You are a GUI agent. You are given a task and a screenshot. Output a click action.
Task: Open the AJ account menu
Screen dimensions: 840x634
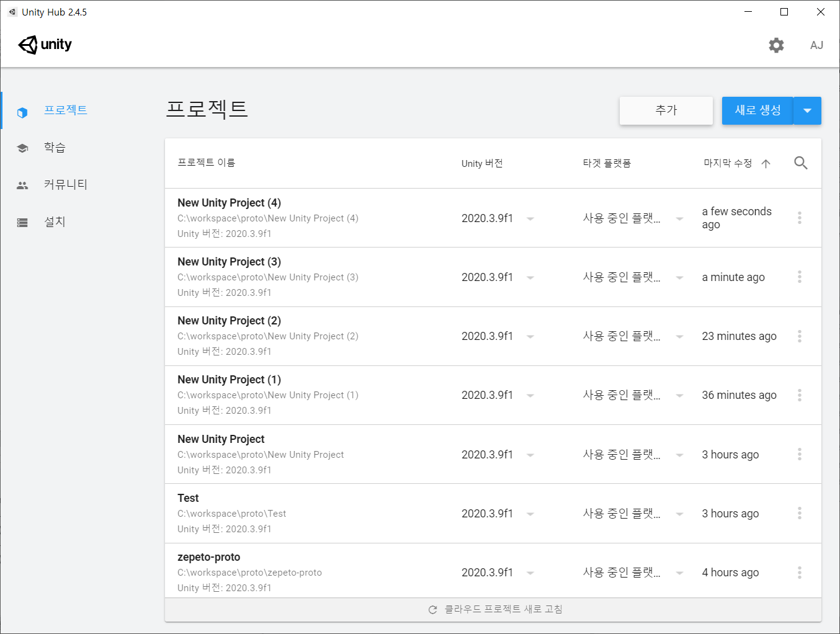click(x=816, y=45)
